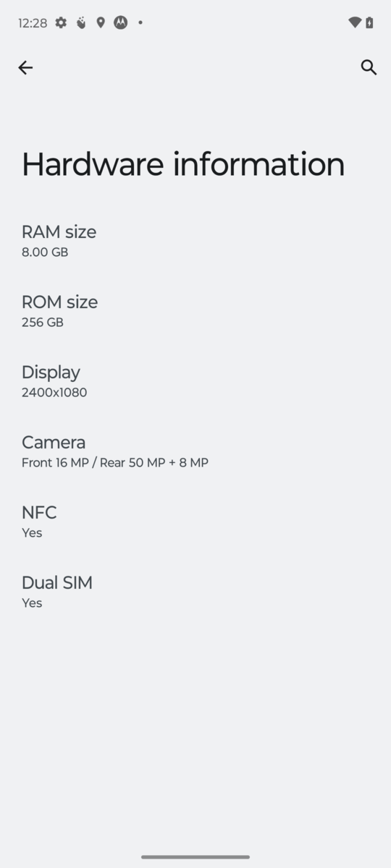Screen dimensions: 391x868
Task: Tap the 12:28 clock in status bar
Action: point(33,23)
